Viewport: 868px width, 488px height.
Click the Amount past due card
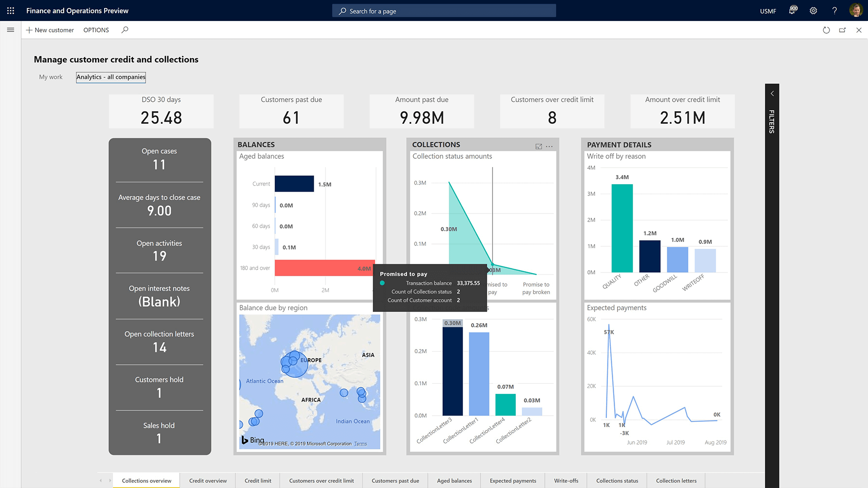click(422, 111)
